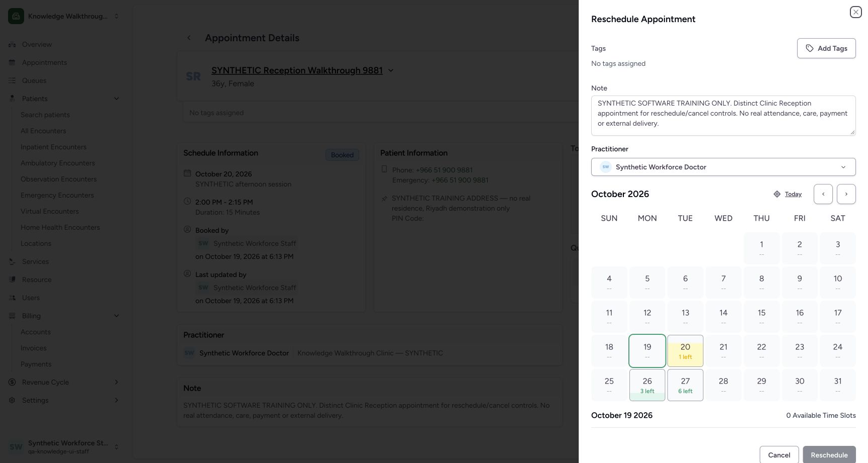The image size is (868, 463).
Task: Open Inpatient Encounters
Action: [53, 147]
